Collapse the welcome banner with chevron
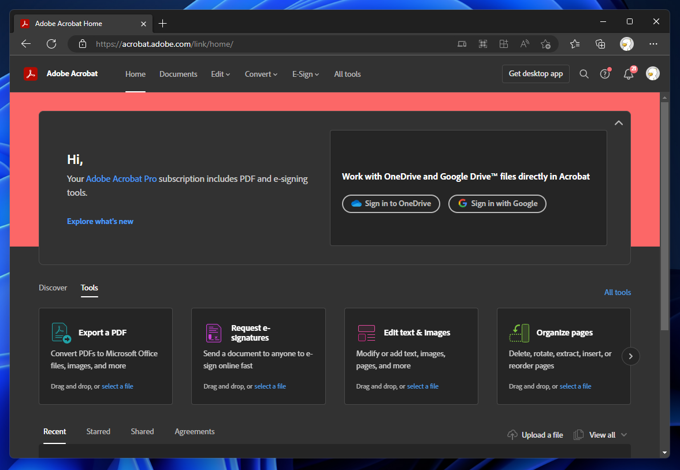 [x=618, y=123]
